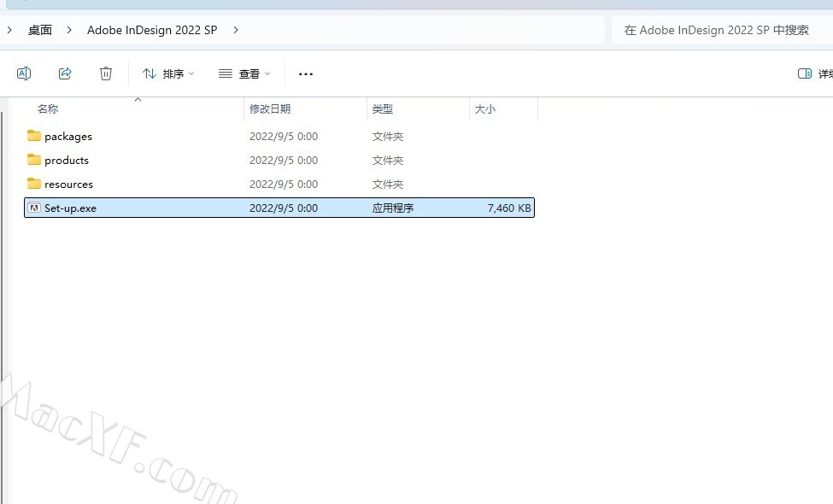Click the modified date of Set-up.exe
This screenshot has height=504, width=833.
pos(284,208)
